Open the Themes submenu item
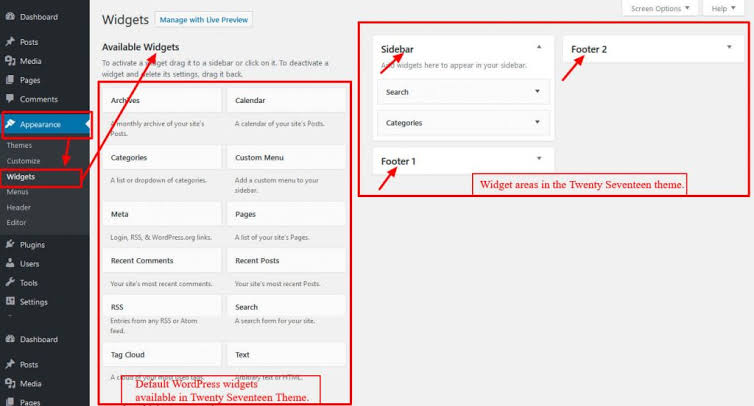 point(19,145)
